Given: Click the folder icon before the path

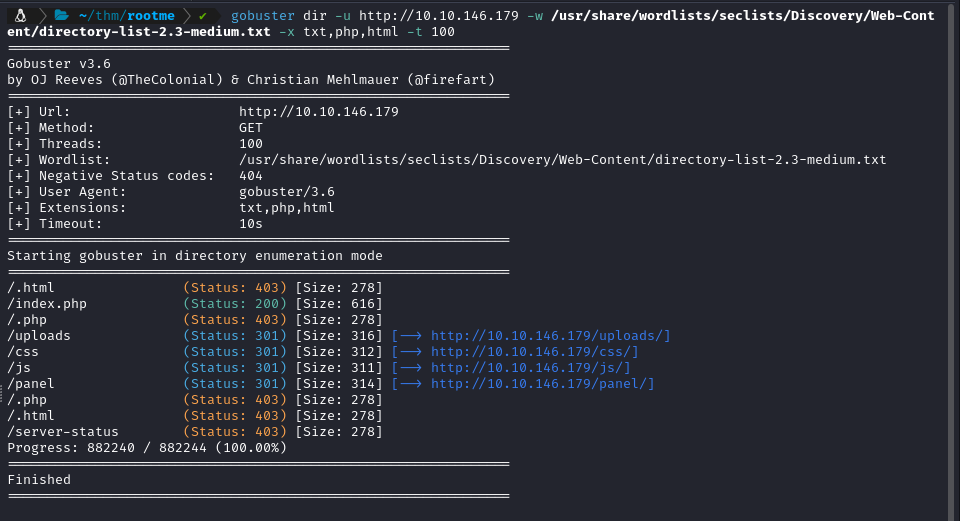Looking at the screenshot, I should click(60, 16).
